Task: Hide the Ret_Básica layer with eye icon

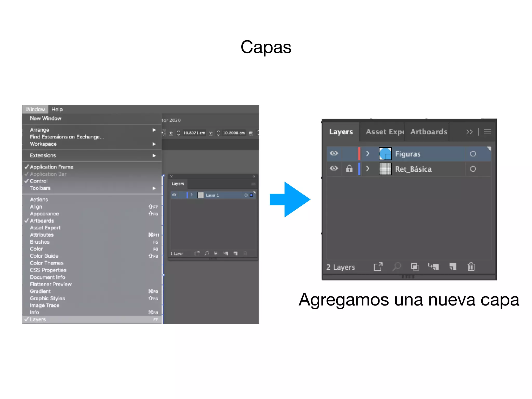Action: point(334,169)
